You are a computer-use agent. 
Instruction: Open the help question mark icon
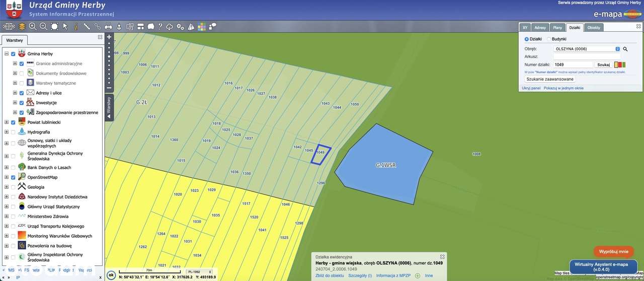(160, 26)
